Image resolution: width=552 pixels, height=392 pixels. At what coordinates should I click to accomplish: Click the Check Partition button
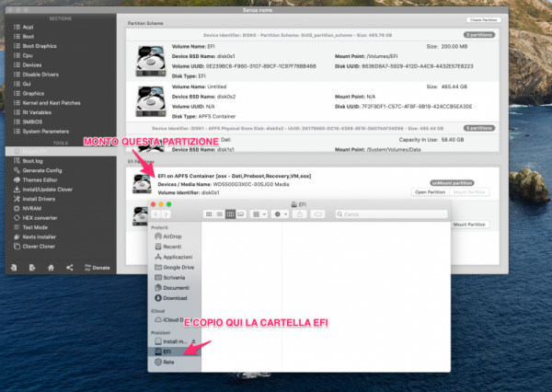[483, 20]
